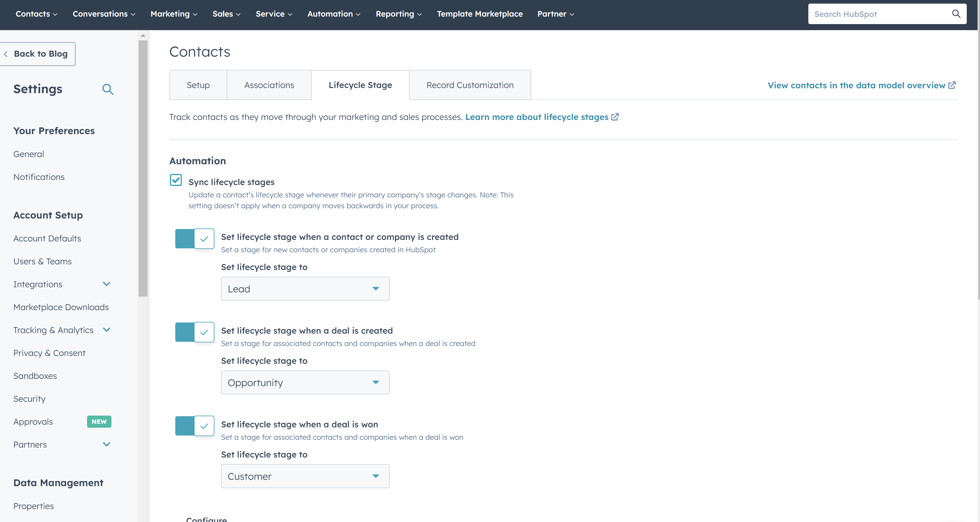Click external link icon after lifecycle stages link

click(x=615, y=117)
